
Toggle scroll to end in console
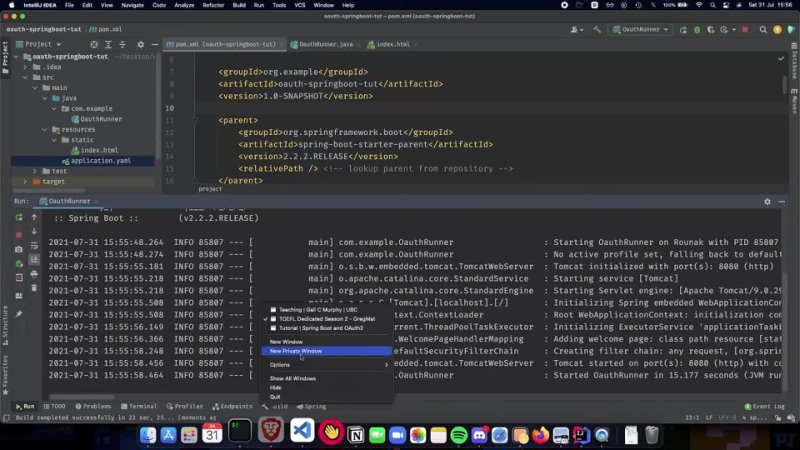34,260
